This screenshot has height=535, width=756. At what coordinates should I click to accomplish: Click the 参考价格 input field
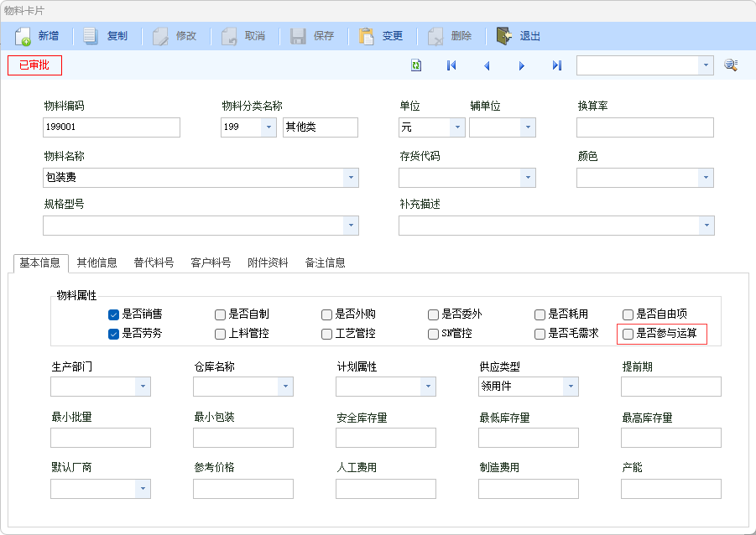tap(242, 489)
